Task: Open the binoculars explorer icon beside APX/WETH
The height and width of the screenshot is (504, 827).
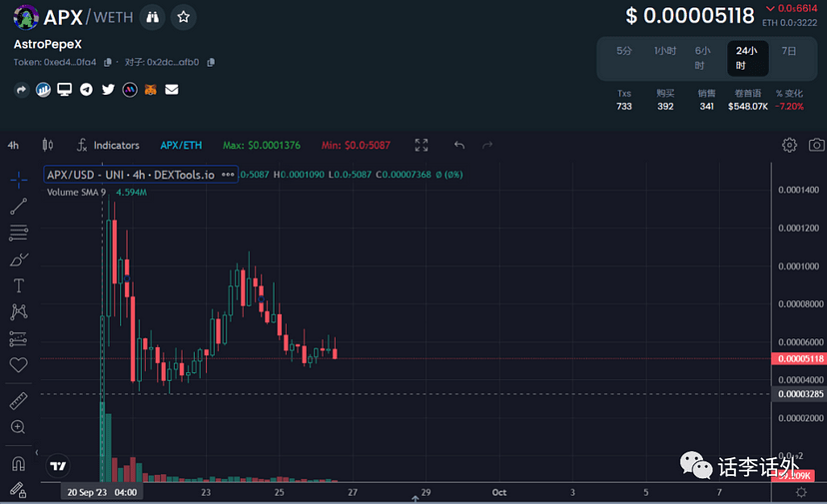Action: click(153, 17)
